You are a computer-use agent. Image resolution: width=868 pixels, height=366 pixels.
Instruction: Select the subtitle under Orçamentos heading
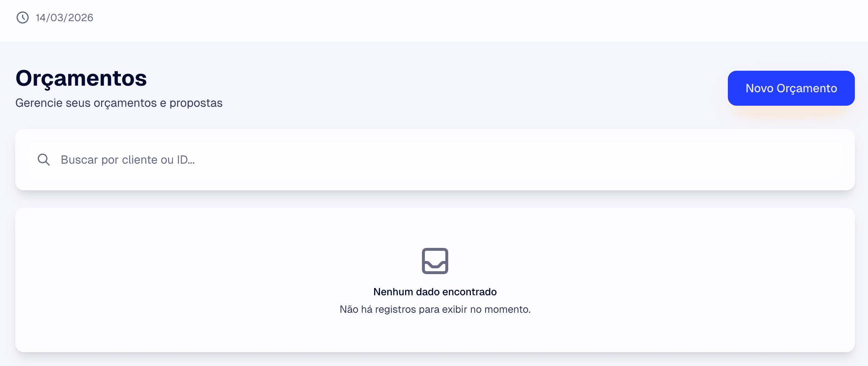click(119, 103)
